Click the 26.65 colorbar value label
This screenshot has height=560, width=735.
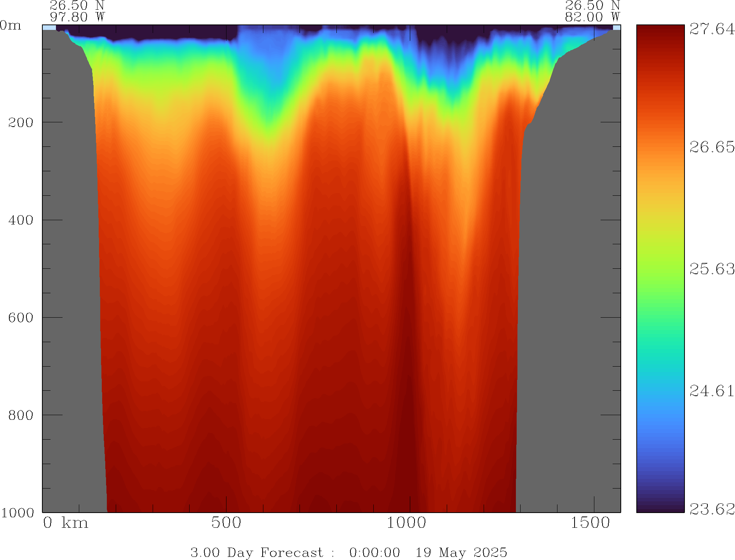(x=712, y=147)
